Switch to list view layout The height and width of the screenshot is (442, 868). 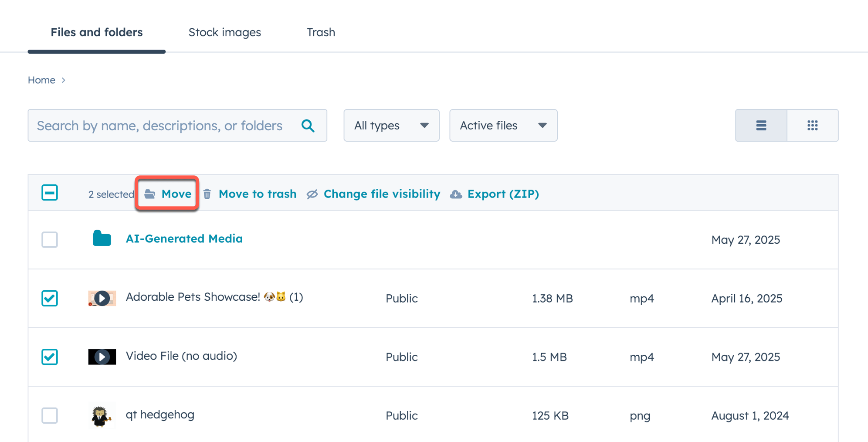tap(761, 126)
